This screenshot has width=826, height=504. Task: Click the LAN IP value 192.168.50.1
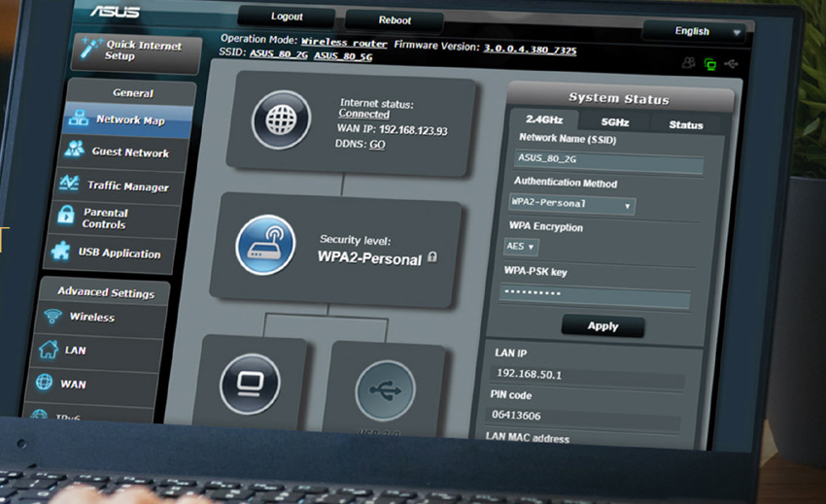pos(530,374)
